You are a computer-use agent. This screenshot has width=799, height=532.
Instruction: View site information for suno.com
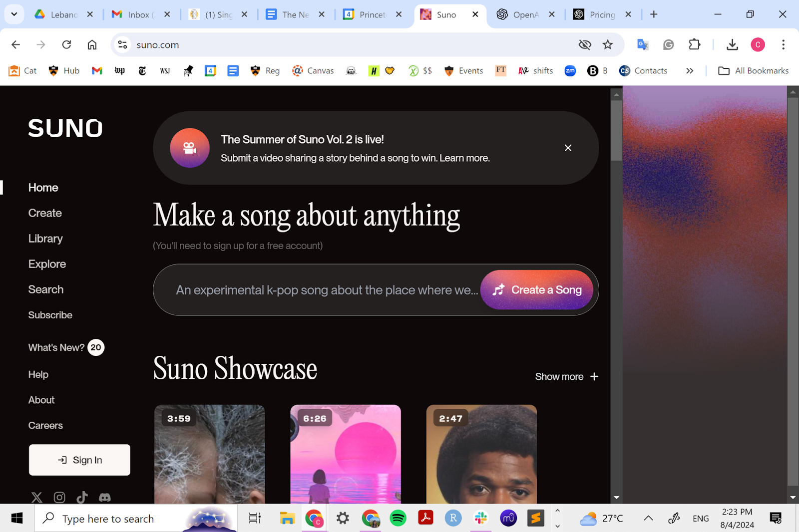coord(122,45)
